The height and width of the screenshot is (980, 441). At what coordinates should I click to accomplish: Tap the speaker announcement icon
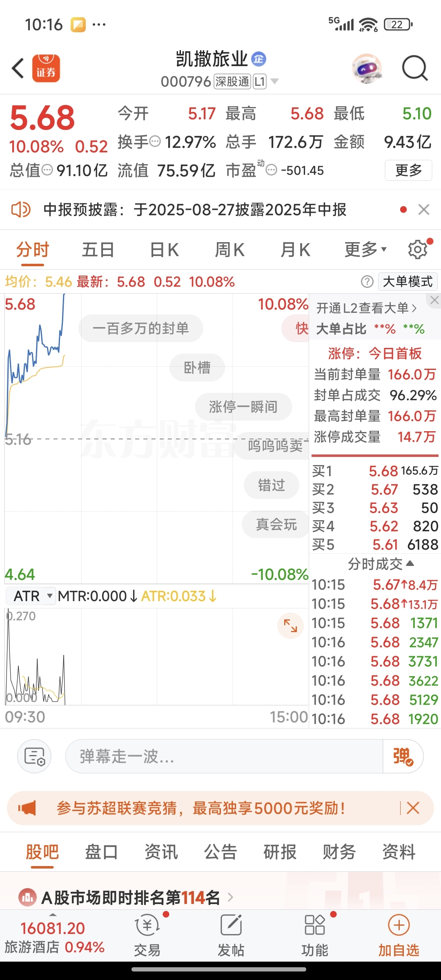20,209
